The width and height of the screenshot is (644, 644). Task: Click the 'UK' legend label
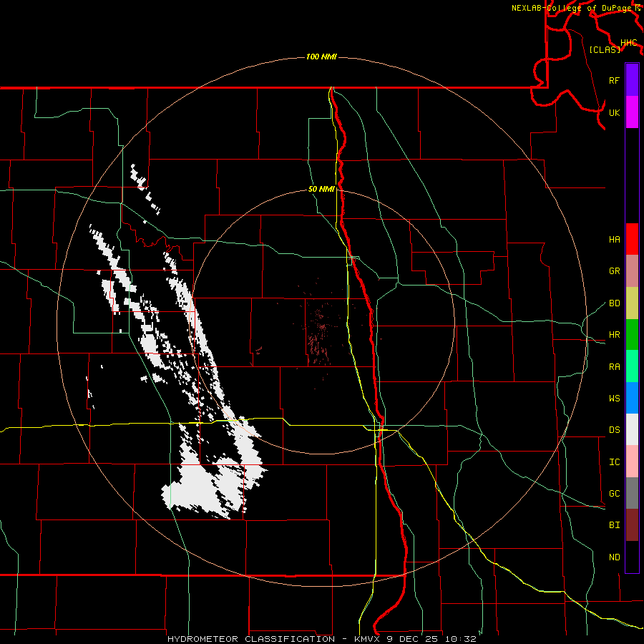pyautogui.click(x=614, y=112)
